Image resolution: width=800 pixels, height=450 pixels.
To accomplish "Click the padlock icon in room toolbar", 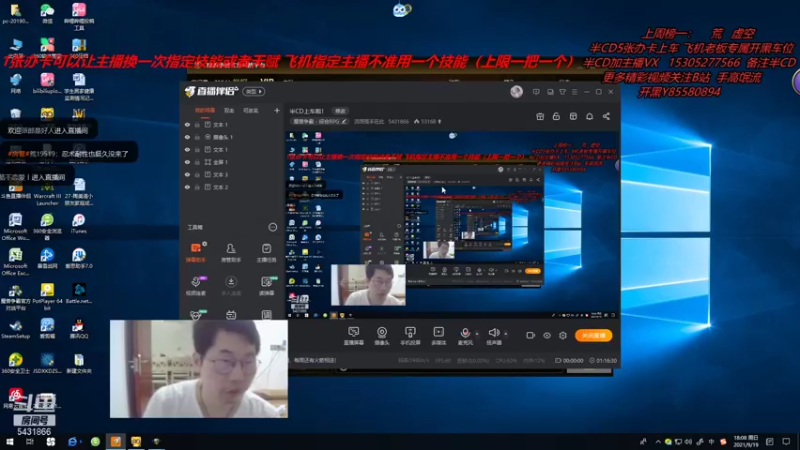I will pos(556,116).
